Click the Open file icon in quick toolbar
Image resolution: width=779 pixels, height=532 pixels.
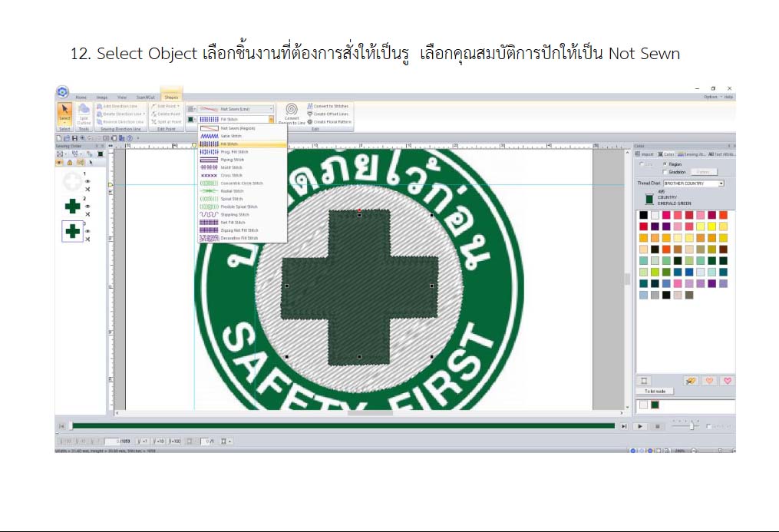click(x=67, y=138)
